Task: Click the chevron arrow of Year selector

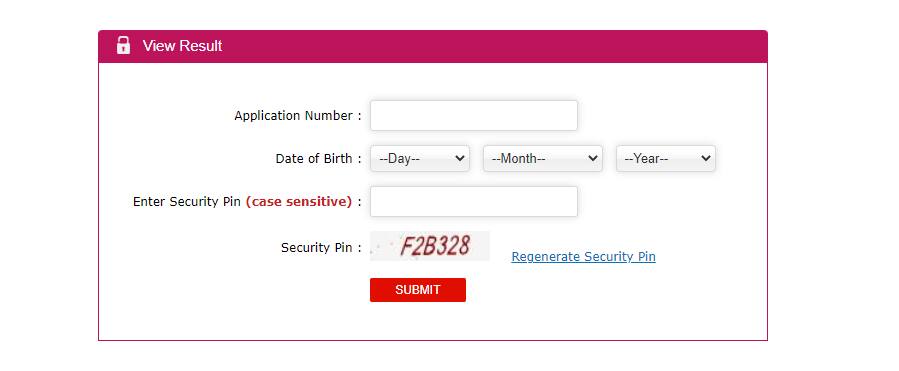Action: pyautogui.click(x=705, y=158)
